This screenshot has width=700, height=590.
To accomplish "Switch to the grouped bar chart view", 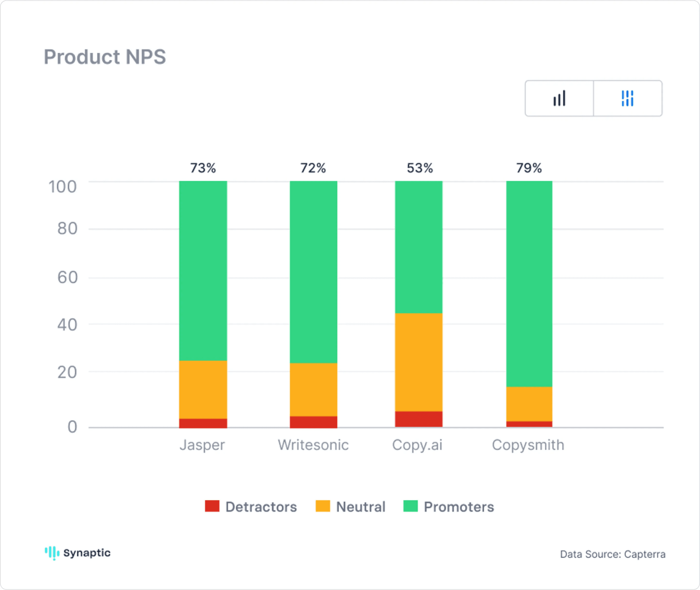I will (559, 98).
